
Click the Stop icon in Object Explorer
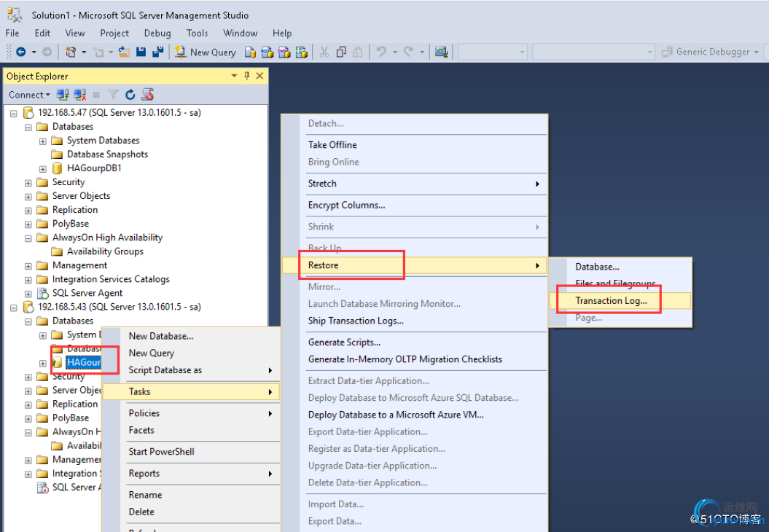[x=97, y=95]
